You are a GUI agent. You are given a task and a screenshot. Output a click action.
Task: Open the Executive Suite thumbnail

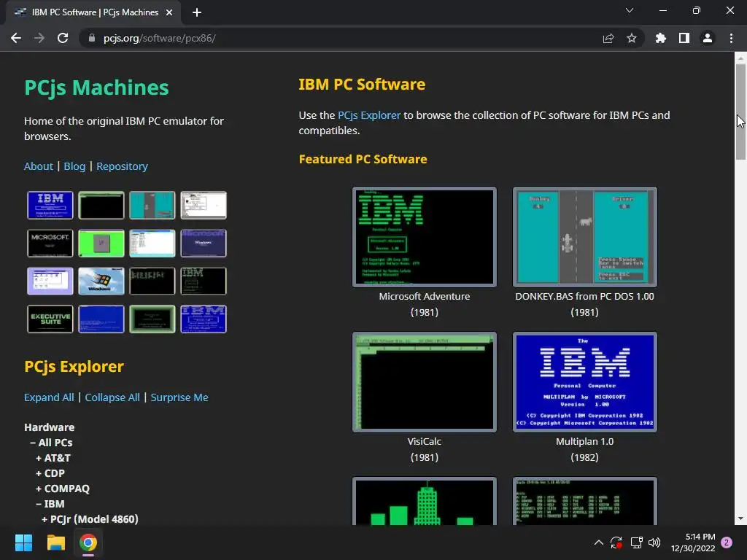tap(50, 319)
